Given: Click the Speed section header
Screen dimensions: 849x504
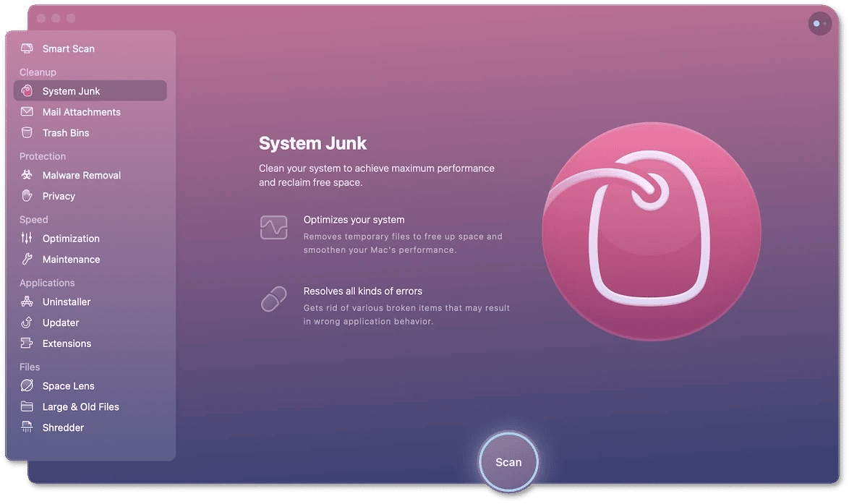Looking at the screenshot, I should point(33,220).
